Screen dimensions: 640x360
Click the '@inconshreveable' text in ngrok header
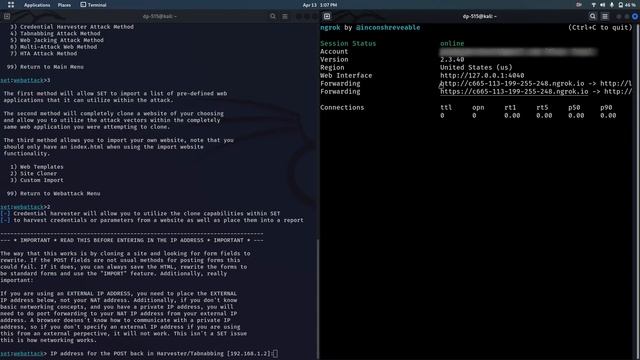pyautogui.click(x=388, y=27)
